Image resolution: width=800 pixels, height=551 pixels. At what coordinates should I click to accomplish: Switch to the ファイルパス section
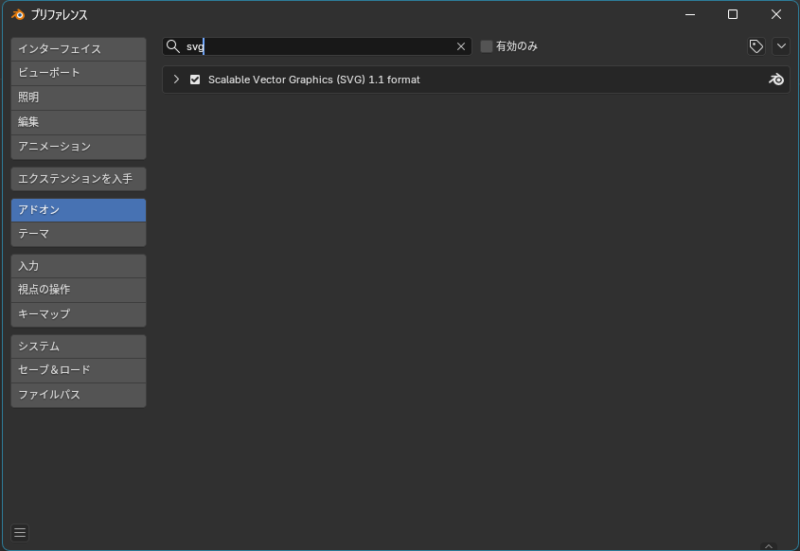tap(78, 395)
